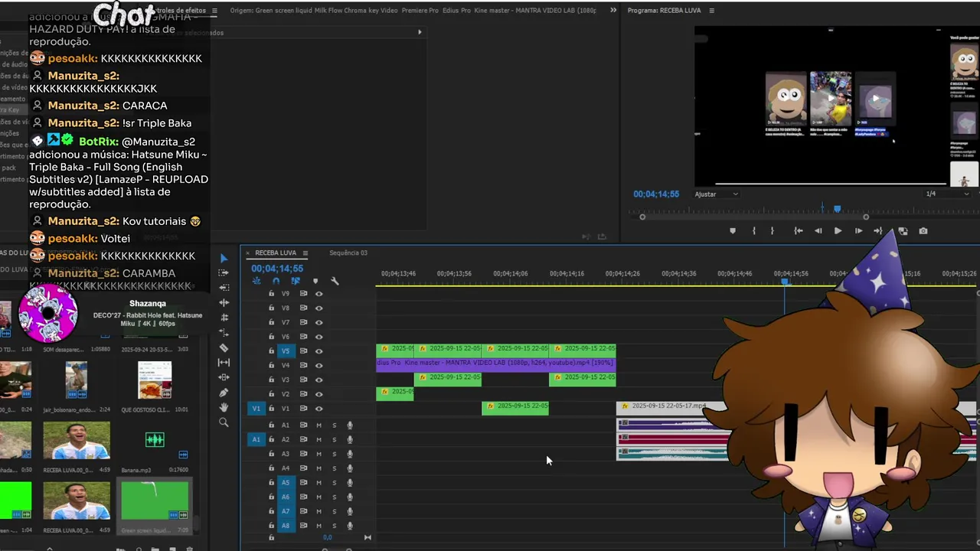Click timeline playhead on the ruler
The image size is (980, 551).
click(785, 282)
